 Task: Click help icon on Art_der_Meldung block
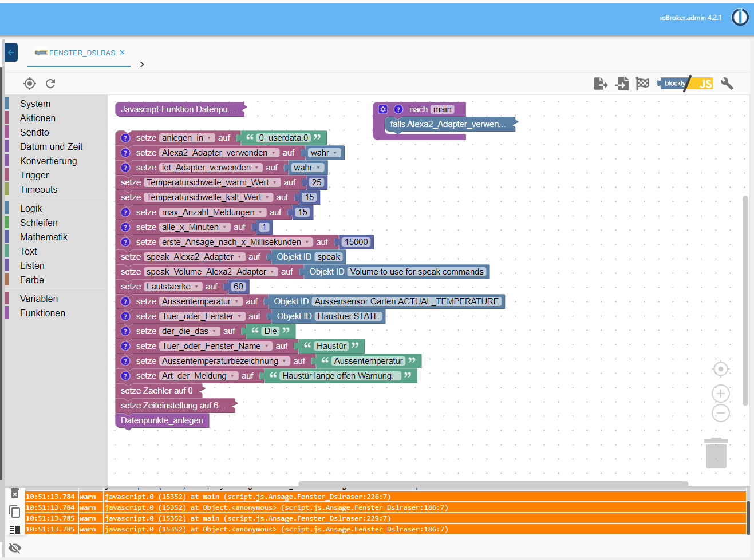click(125, 376)
